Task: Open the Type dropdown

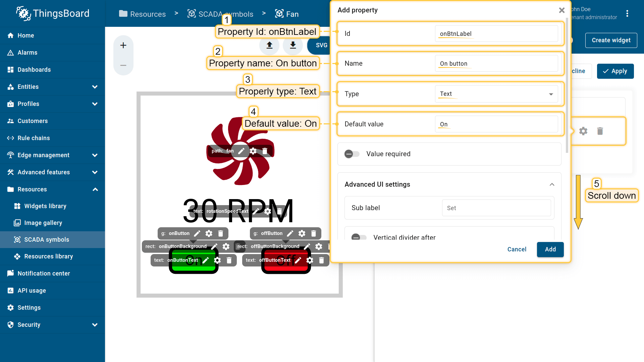Action: (x=496, y=94)
